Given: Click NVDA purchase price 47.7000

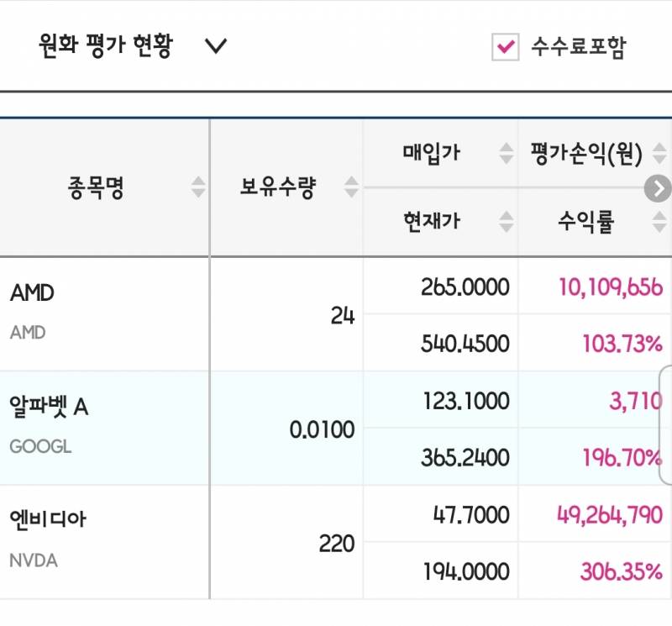Looking at the screenshot, I should (x=471, y=515).
